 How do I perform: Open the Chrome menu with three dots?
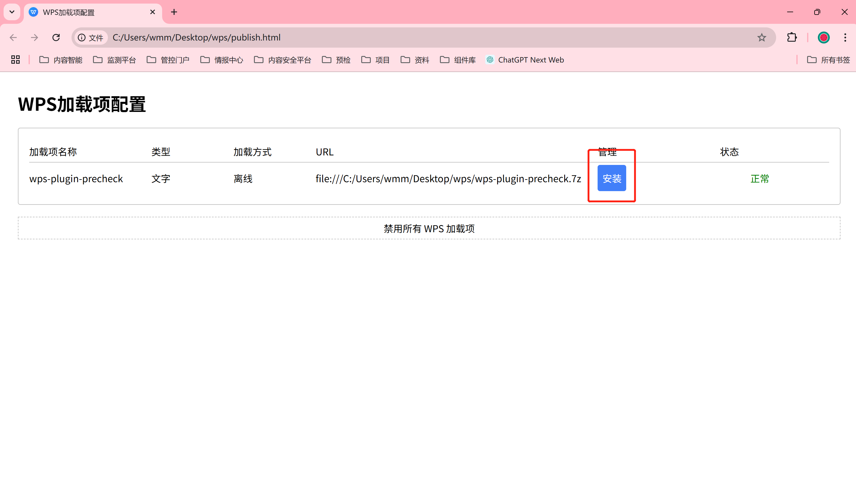coord(846,37)
